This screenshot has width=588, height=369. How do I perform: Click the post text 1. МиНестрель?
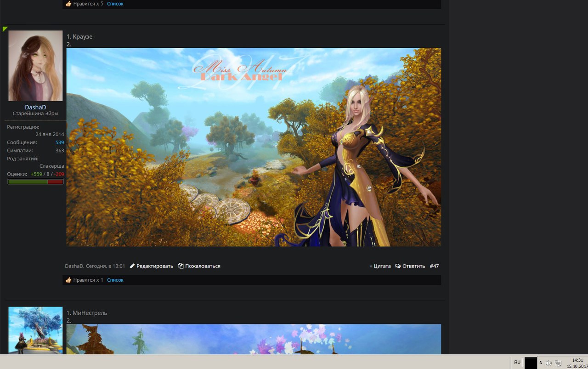pyautogui.click(x=87, y=313)
